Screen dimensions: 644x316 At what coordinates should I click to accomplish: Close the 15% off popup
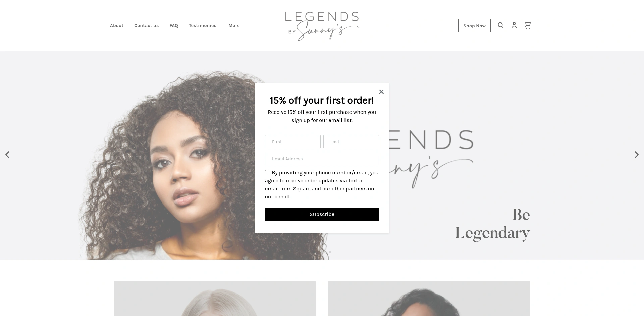381,92
